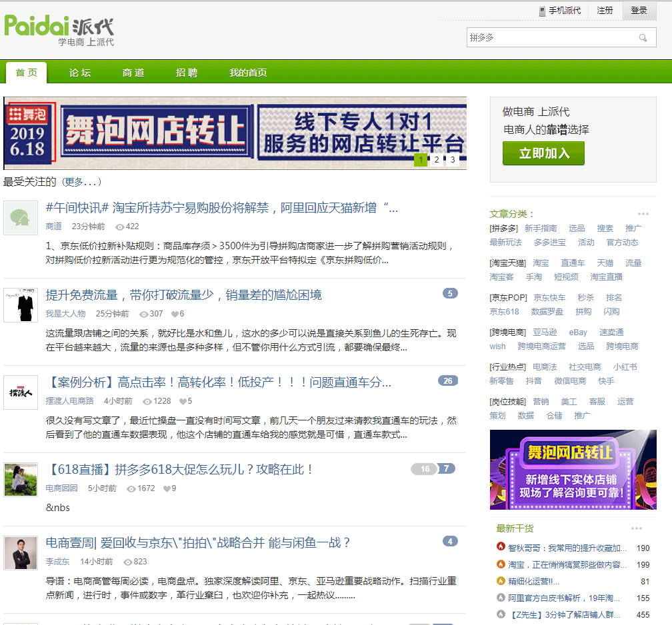
Task: Go to the 招聘 tab
Action: [x=187, y=73]
